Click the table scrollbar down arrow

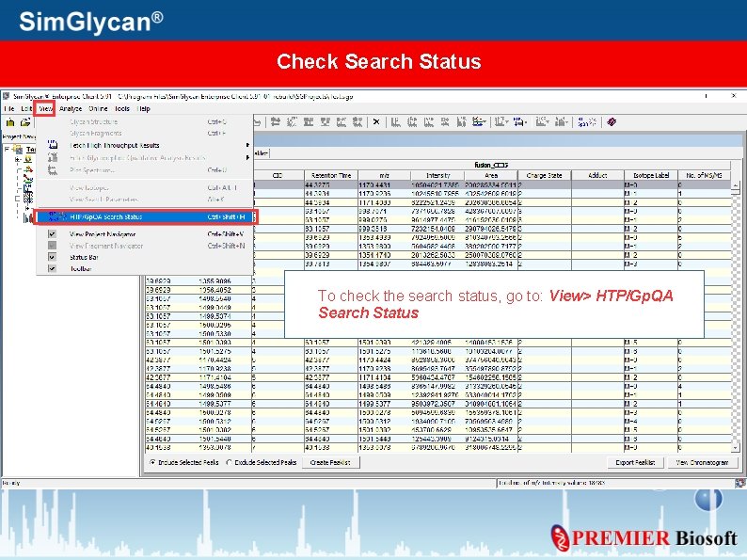(x=736, y=448)
